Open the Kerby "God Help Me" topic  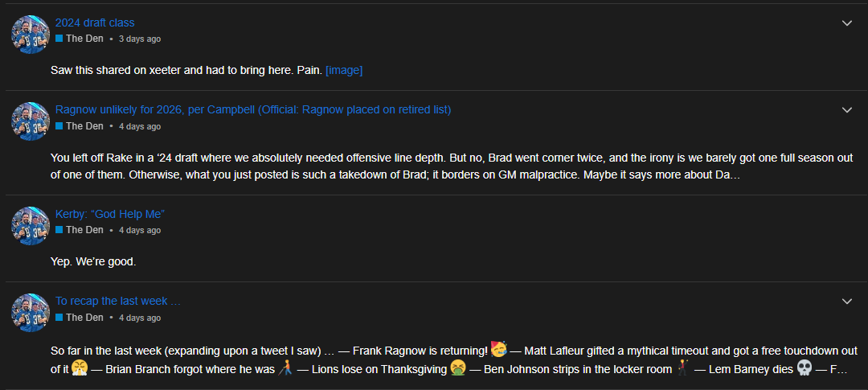click(x=109, y=214)
